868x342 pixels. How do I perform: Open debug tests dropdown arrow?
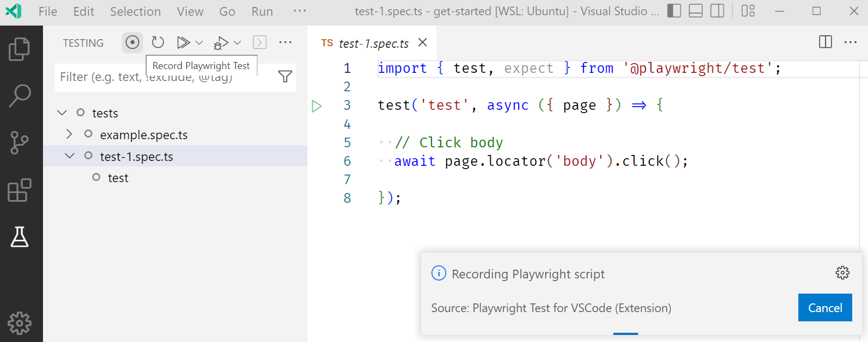coord(237,42)
